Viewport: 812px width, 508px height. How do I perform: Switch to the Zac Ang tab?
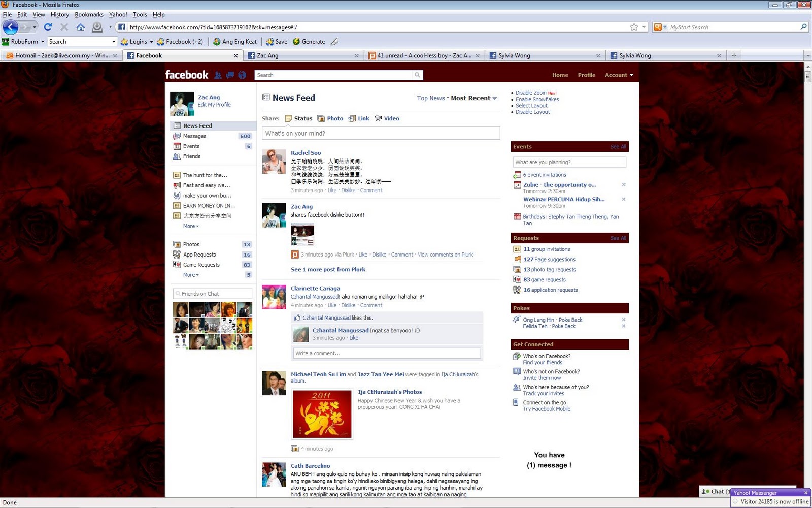[303, 56]
